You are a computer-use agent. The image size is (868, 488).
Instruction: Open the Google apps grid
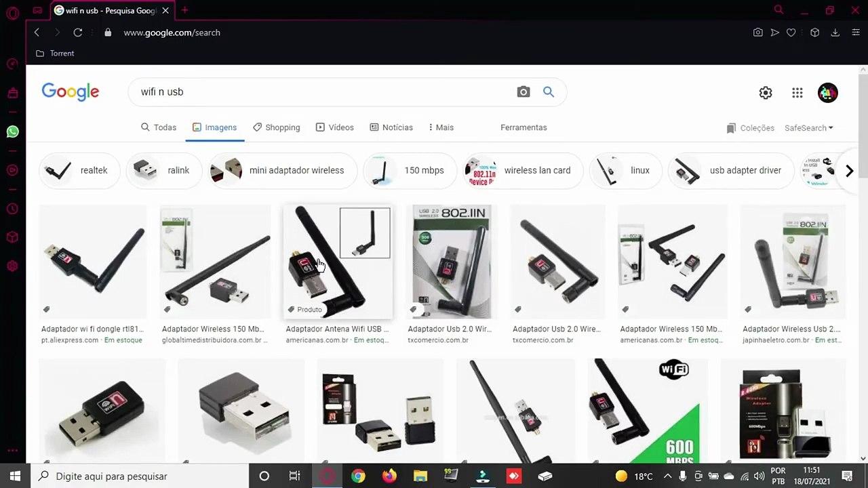click(797, 93)
